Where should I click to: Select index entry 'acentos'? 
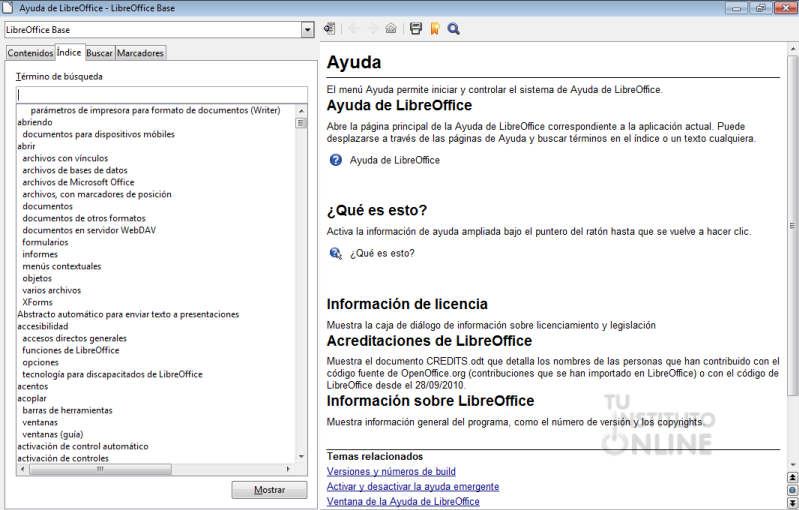pos(33,386)
